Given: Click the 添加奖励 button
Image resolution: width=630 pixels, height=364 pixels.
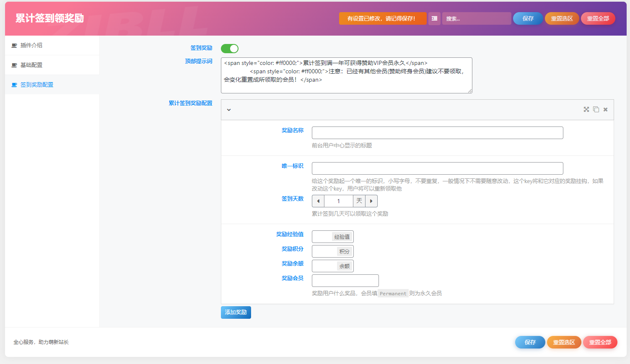Looking at the screenshot, I should [x=236, y=312].
